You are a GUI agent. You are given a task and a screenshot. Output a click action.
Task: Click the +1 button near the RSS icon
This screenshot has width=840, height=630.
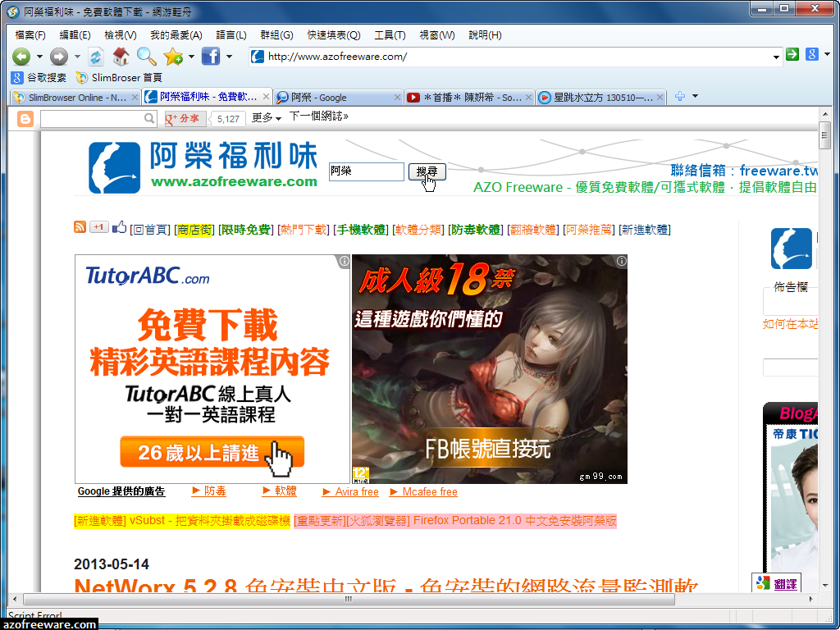tap(98, 226)
